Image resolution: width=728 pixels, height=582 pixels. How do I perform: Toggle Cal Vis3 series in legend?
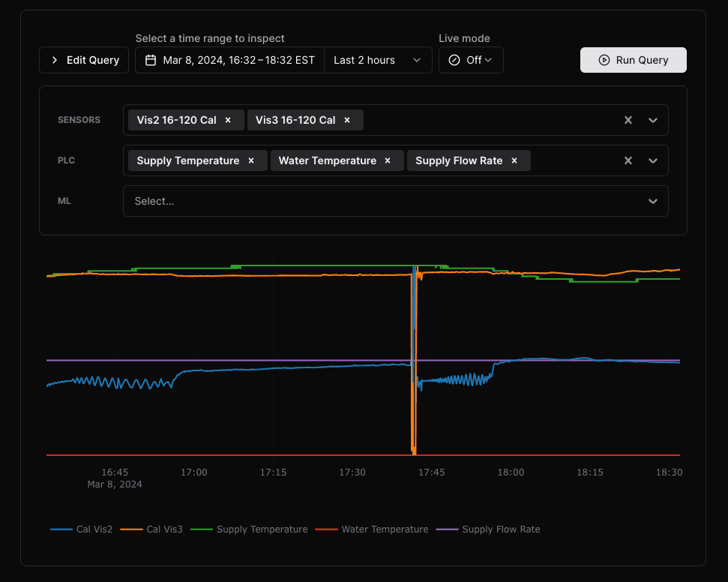click(151, 529)
